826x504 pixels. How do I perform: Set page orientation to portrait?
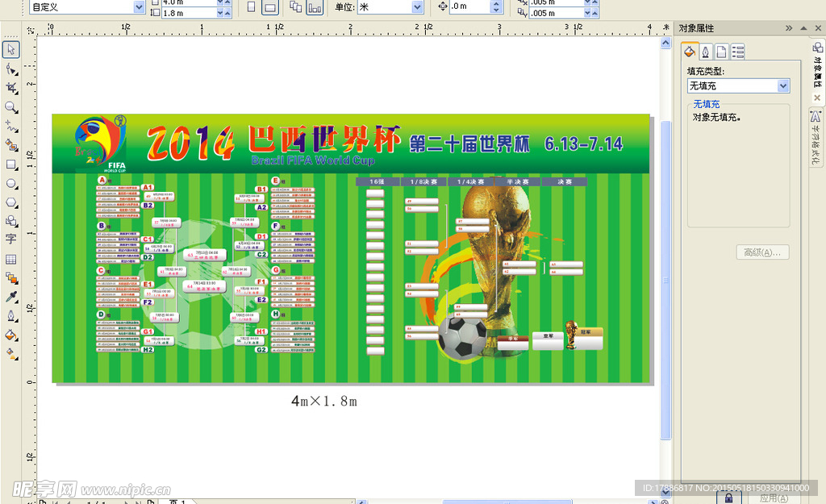(x=252, y=6)
